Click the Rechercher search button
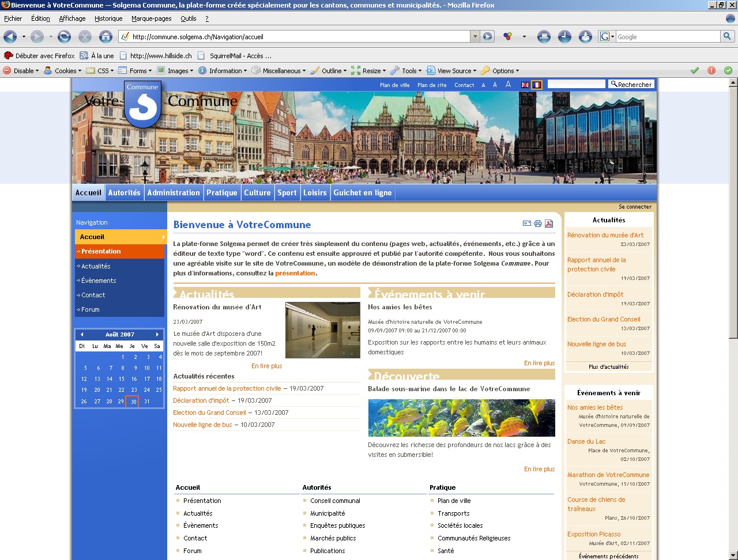The width and height of the screenshot is (738, 560). (631, 85)
